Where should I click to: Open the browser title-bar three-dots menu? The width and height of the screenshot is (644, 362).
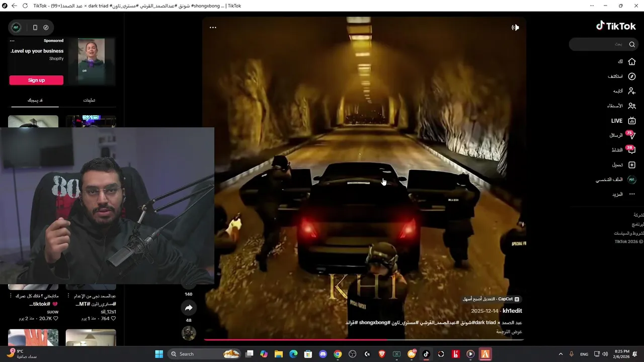coord(592,6)
